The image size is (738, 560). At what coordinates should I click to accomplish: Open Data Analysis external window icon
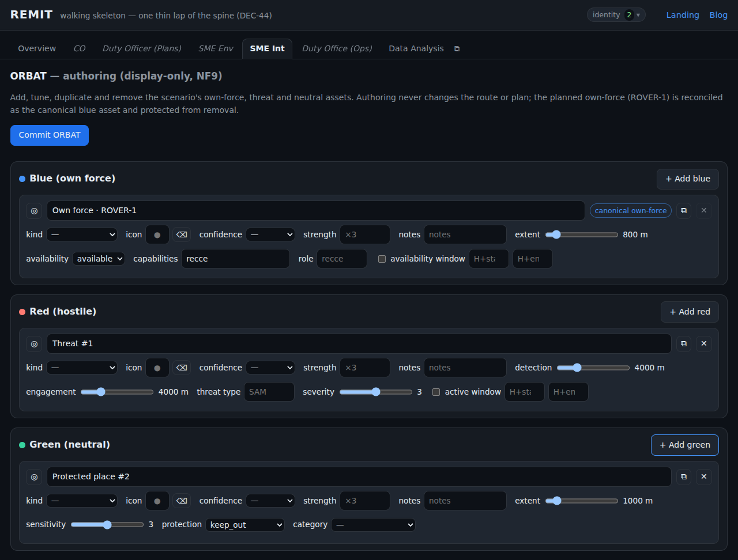[x=457, y=49]
